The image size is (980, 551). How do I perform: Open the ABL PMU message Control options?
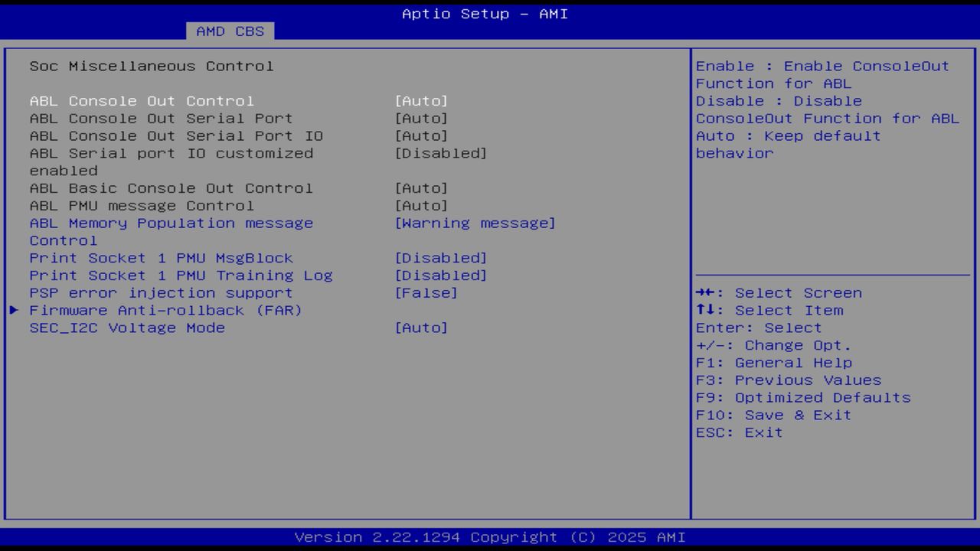(x=142, y=205)
